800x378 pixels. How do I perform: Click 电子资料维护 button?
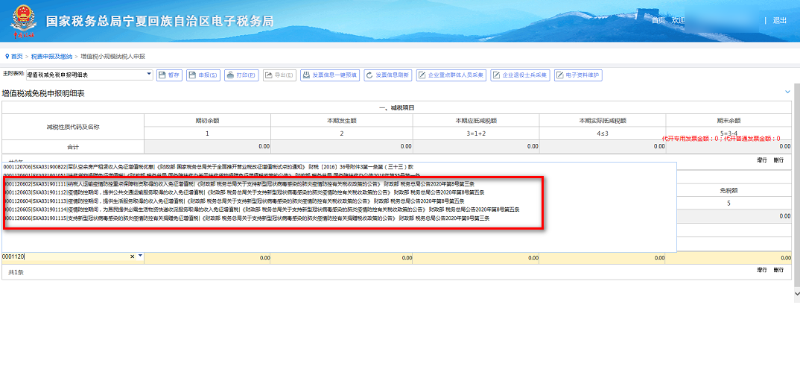579,75
